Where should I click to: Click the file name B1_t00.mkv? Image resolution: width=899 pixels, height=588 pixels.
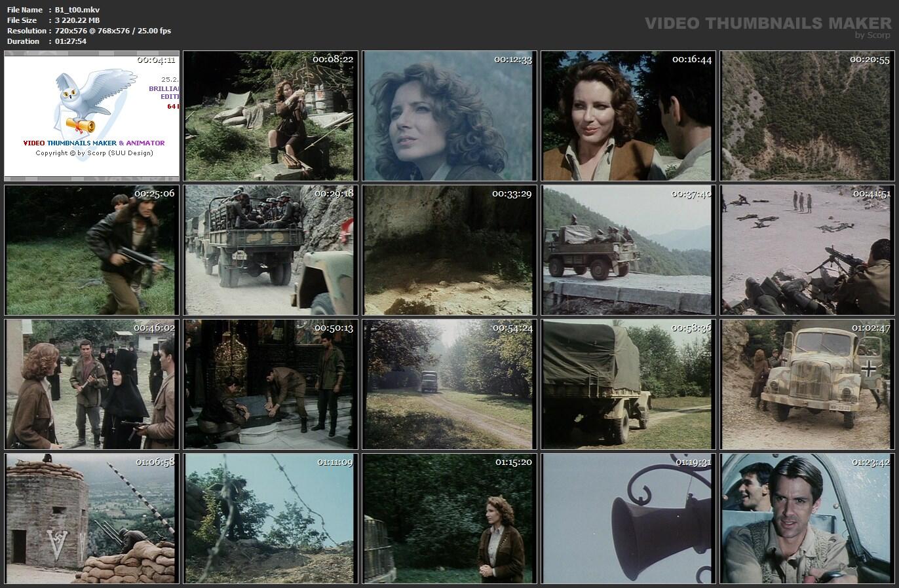point(77,10)
